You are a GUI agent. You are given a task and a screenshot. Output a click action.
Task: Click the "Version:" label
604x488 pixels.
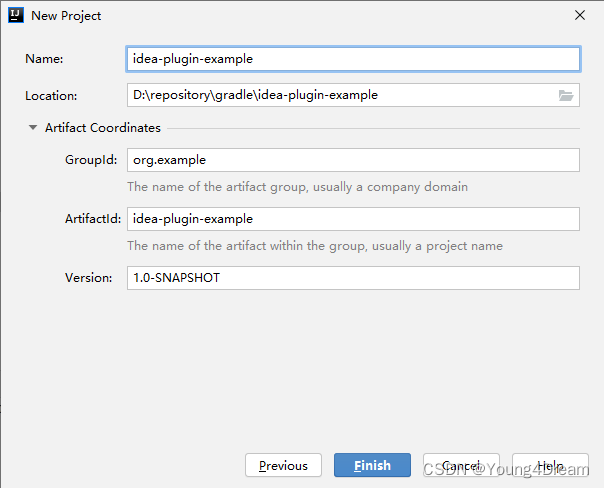pos(89,278)
